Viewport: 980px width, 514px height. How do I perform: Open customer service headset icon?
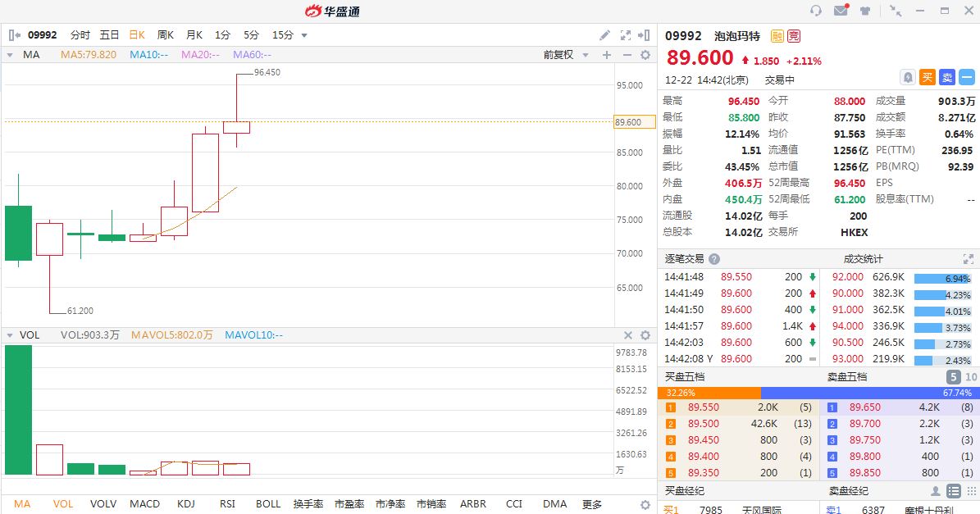coord(815,11)
